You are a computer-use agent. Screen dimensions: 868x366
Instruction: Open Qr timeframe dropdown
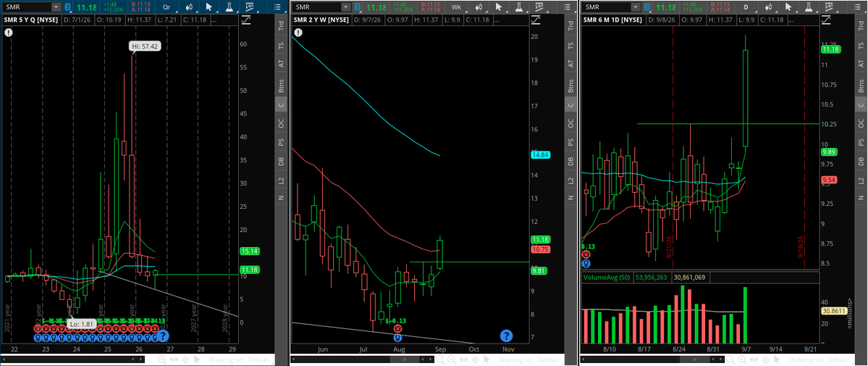(167, 7)
